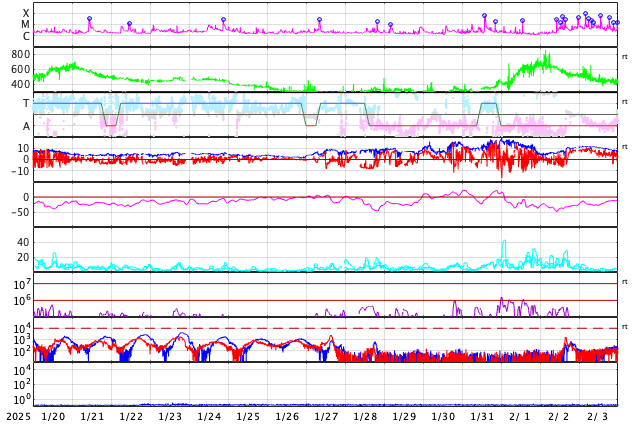Select the 2/ 2 date label
634x424 pixels.
(559, 417)
